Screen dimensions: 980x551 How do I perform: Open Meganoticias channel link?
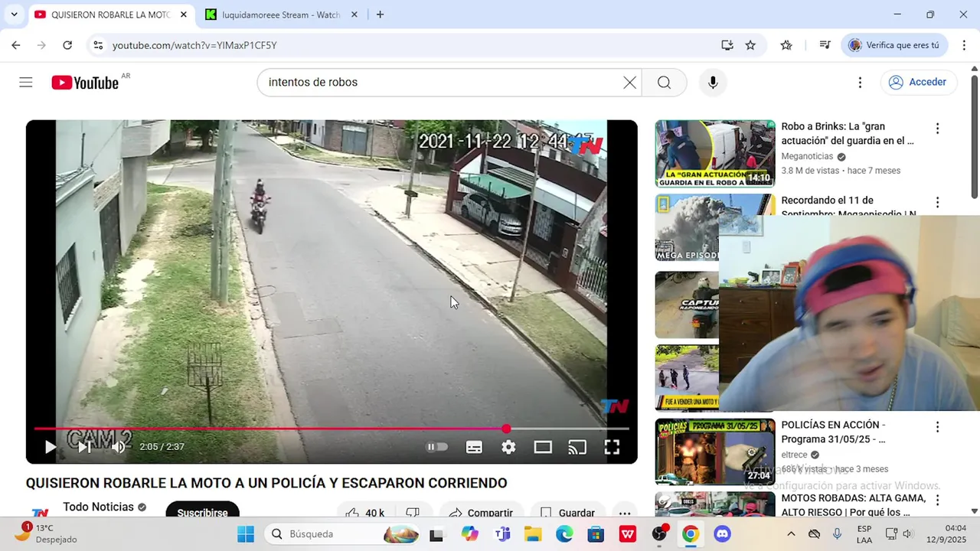click(807, 156)
